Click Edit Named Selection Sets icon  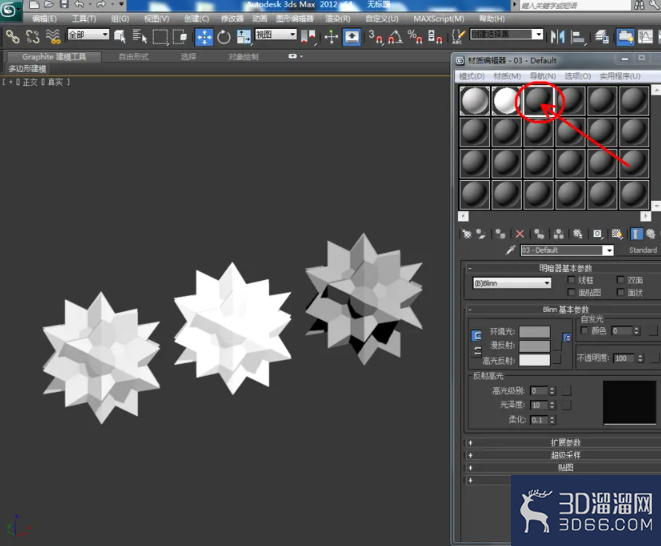point(458,37)
